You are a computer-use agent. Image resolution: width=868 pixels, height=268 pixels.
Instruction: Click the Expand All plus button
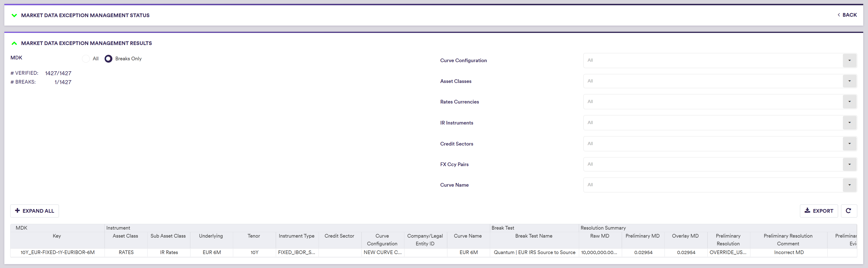point(34,211)
